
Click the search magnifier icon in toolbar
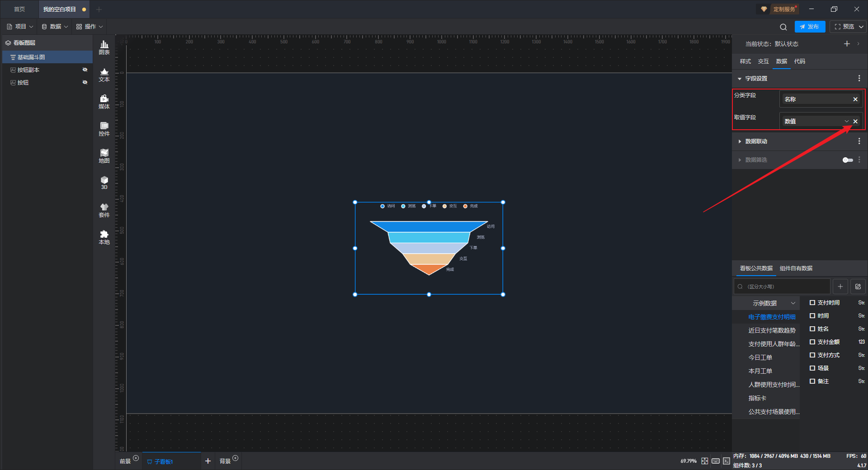(783, 27)
